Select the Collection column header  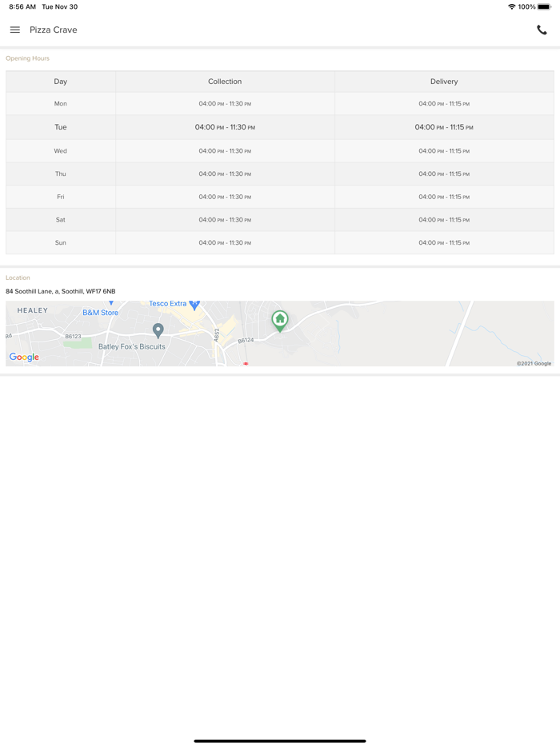(x=225, y=82)
